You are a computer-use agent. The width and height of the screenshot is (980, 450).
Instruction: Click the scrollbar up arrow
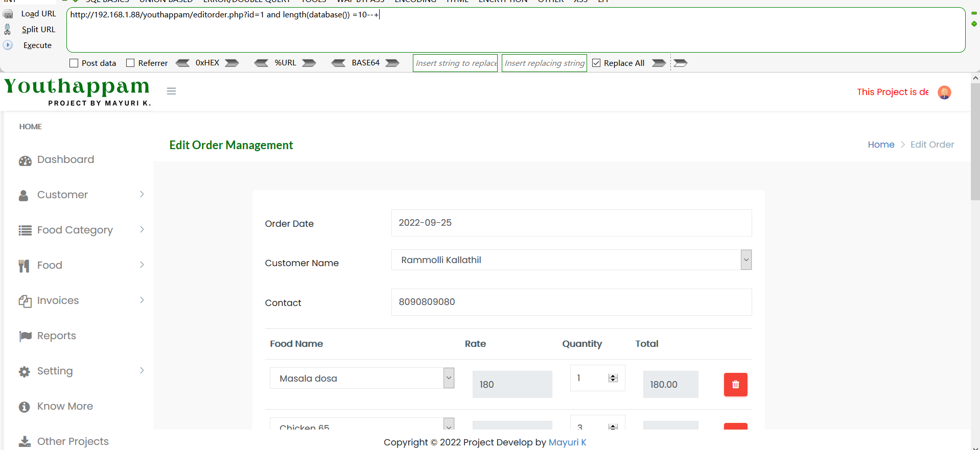click(x=975, y=78)
